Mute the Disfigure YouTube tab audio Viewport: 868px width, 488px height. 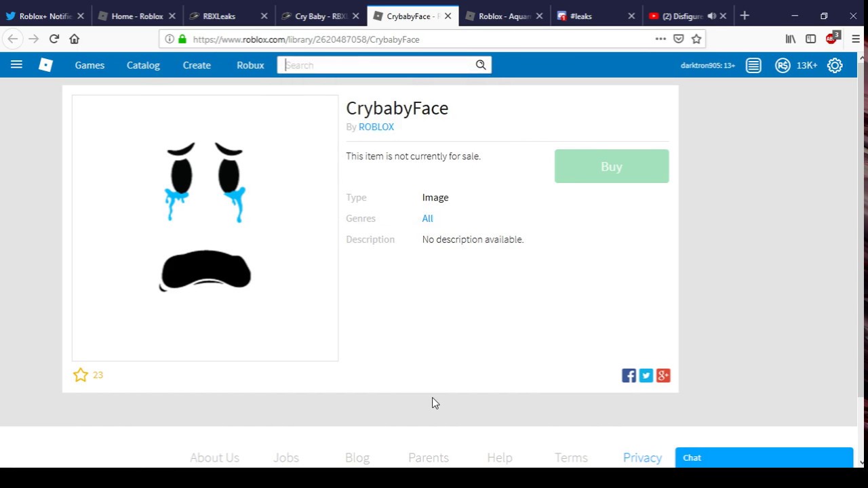click(x=711, y=16)
